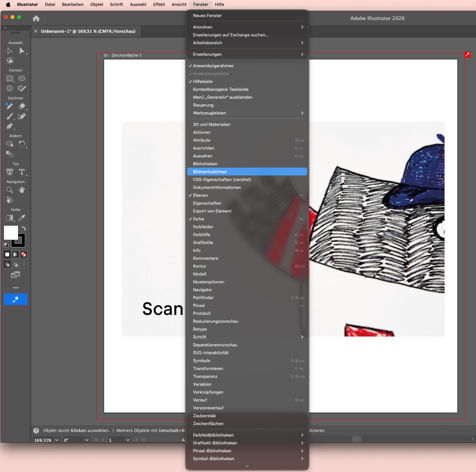Open the Ansicht menu
Screen dimensions: 476x472
tap(179, 4)
